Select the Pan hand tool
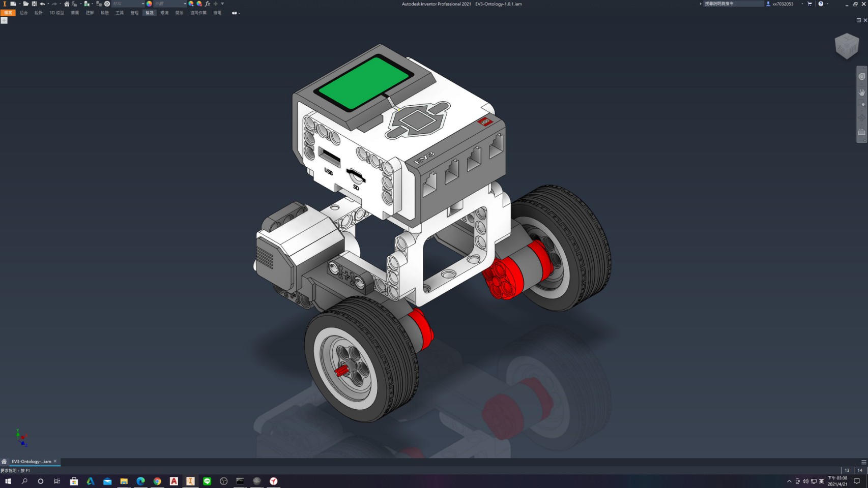Viewport: 868px width, 488px height. pos(861,93)
